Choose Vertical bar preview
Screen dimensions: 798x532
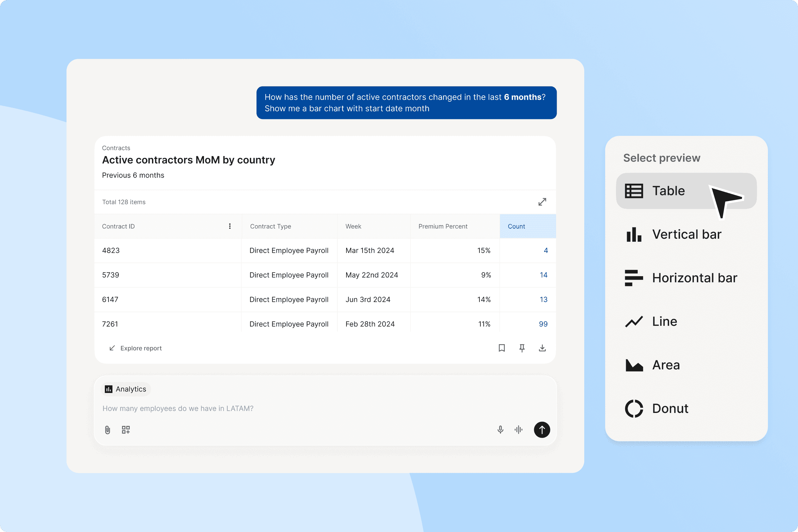pyautogui.click(x=686, y=234)
